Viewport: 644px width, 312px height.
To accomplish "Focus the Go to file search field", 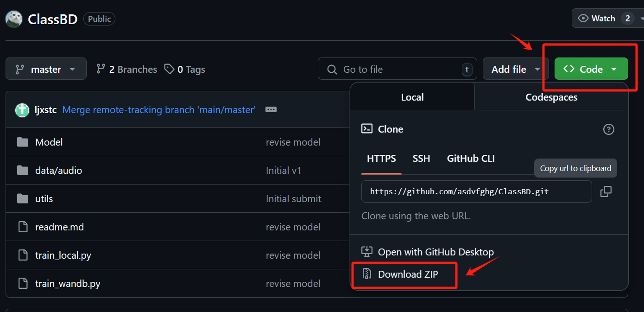I will [398, 69].
